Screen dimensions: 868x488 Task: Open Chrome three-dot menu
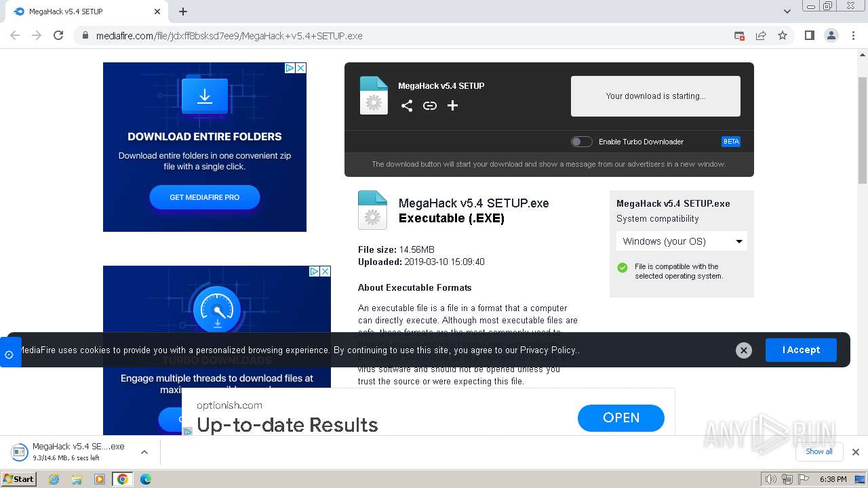[853, 35]
